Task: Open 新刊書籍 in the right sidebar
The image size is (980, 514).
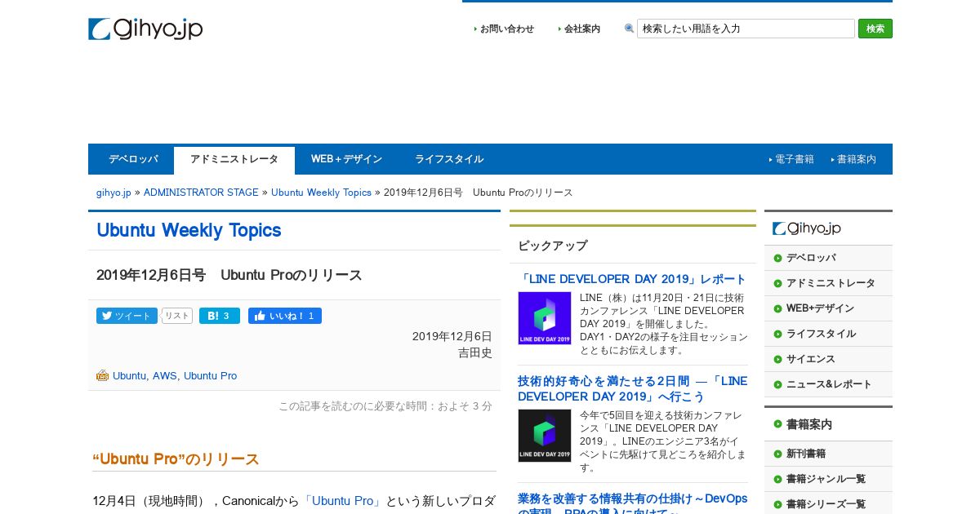Action: click(x=828, y=454)
